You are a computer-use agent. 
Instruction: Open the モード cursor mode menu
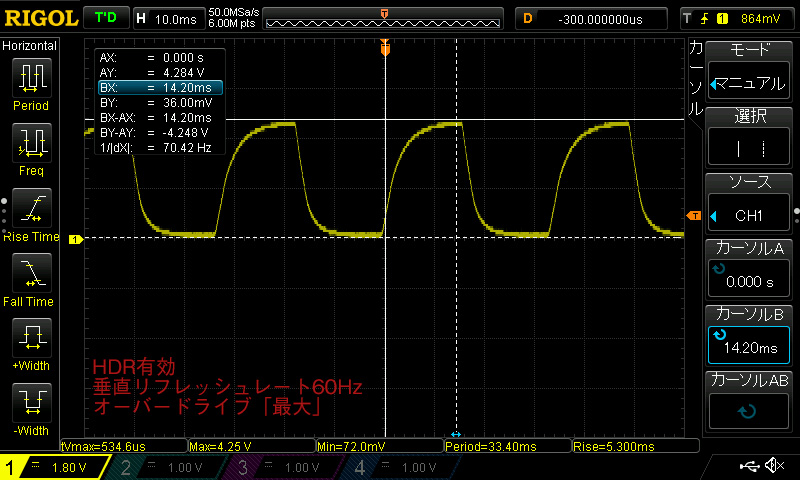tap(751, 70)
